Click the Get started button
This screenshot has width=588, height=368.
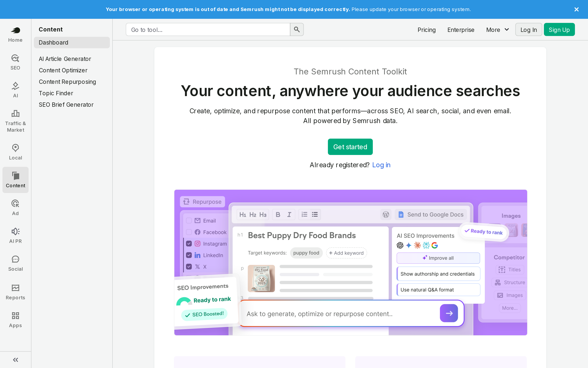350,147
